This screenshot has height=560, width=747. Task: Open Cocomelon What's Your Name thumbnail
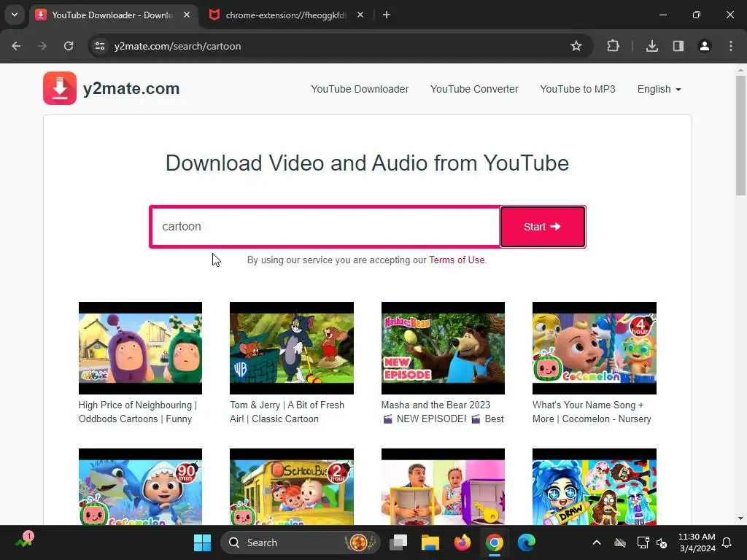(594, 348)
